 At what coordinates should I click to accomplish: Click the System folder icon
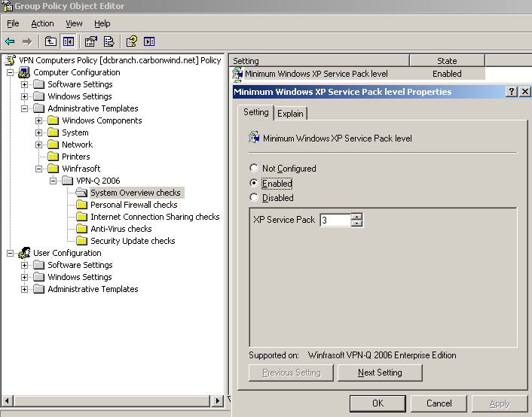tap(54, 132)
